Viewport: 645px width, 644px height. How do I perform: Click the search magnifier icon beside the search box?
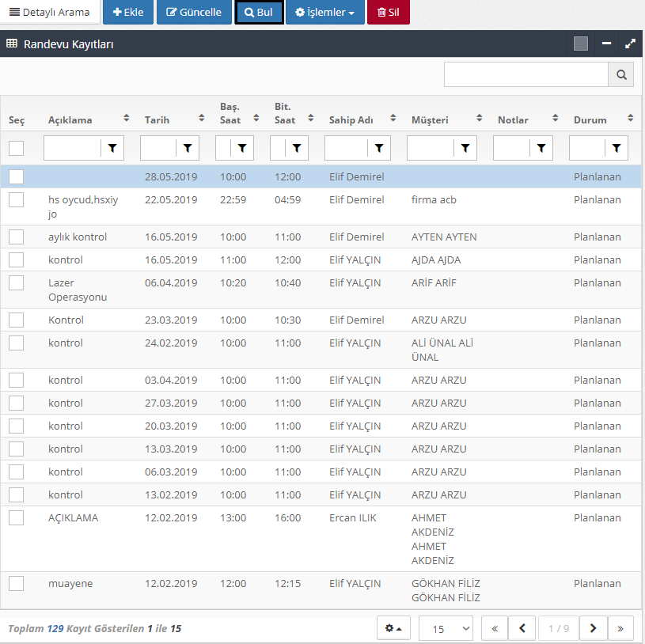pyautogui.click(x=621, y=75)
